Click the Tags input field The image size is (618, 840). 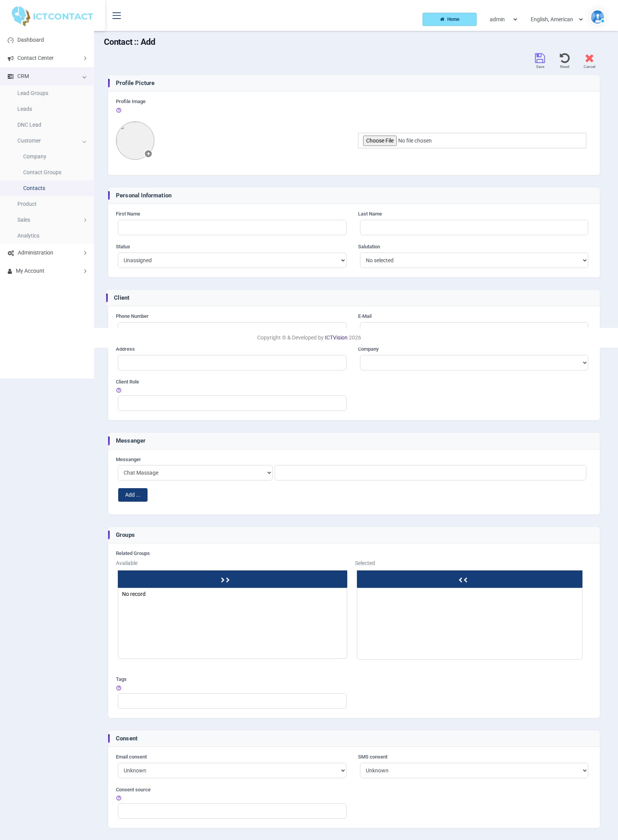click(232, 701)
